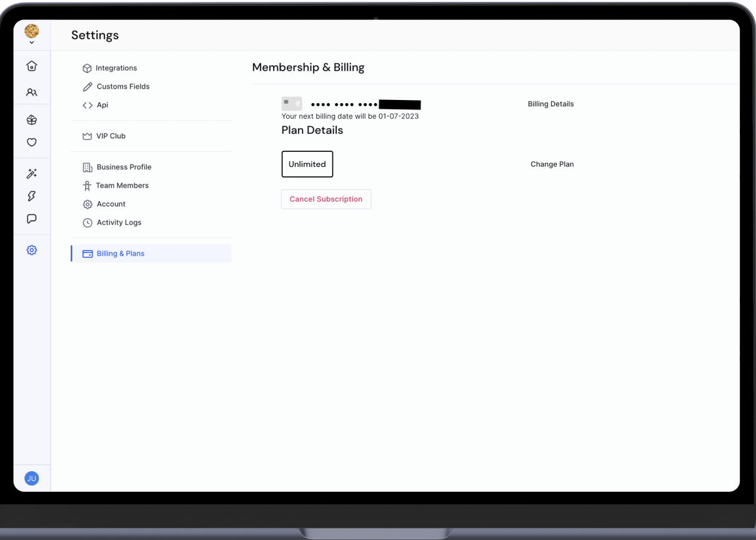Click the settings gear icon in sidebar

pyautogui.click(x=31, y=250)
